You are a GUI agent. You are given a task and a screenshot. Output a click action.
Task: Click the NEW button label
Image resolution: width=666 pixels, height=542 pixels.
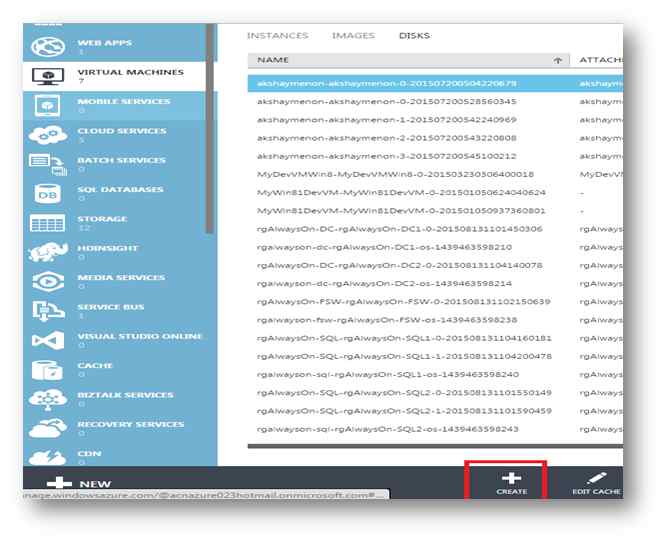pyautogui.click(x=95, y=484)
